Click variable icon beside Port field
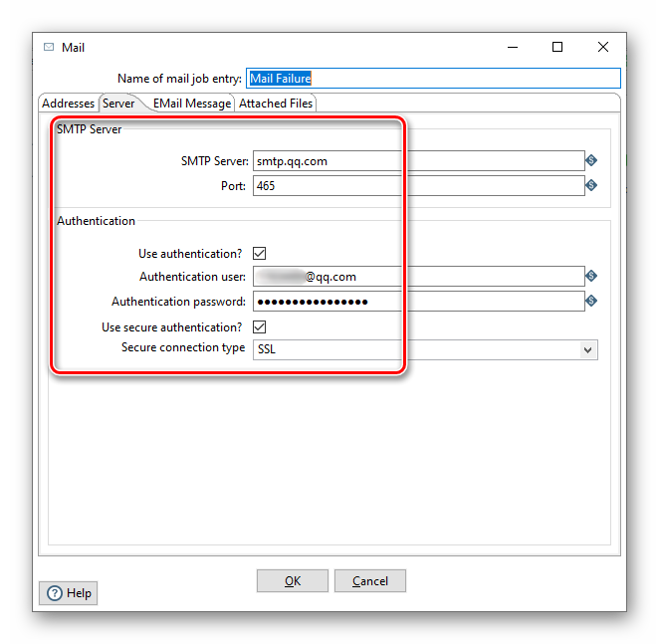This screenshot has height=644, width=659. click(x=591, y=185)
